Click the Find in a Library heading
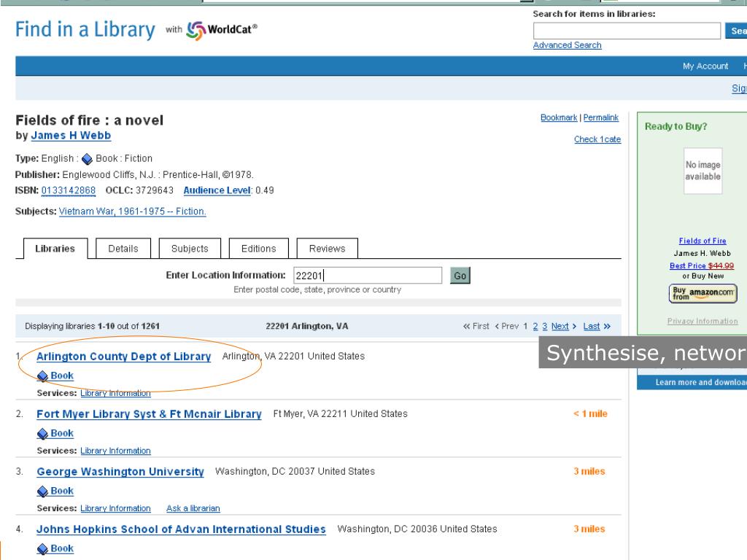Image resolution: width=747 pixels, height=560 pixels. pos(85,29)
